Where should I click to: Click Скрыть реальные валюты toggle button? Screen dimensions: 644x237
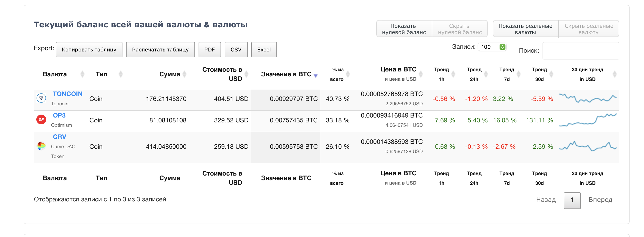click(x=589, y=29)
